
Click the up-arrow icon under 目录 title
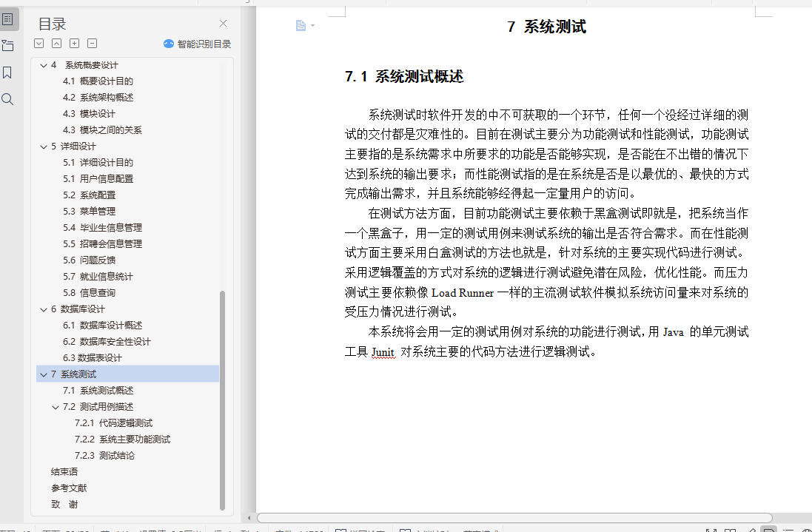click(x=56, y=44)
